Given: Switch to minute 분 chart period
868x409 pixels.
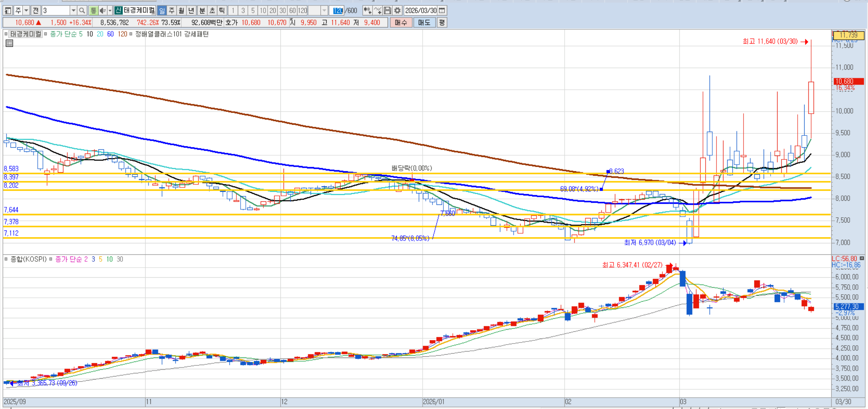Looking at the screenshot, I should [x=202, y=11].
